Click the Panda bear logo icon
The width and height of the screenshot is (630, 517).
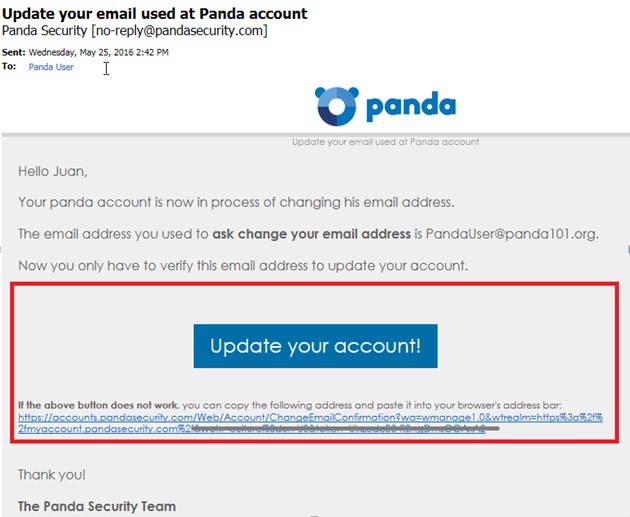(x=337, y=106)
